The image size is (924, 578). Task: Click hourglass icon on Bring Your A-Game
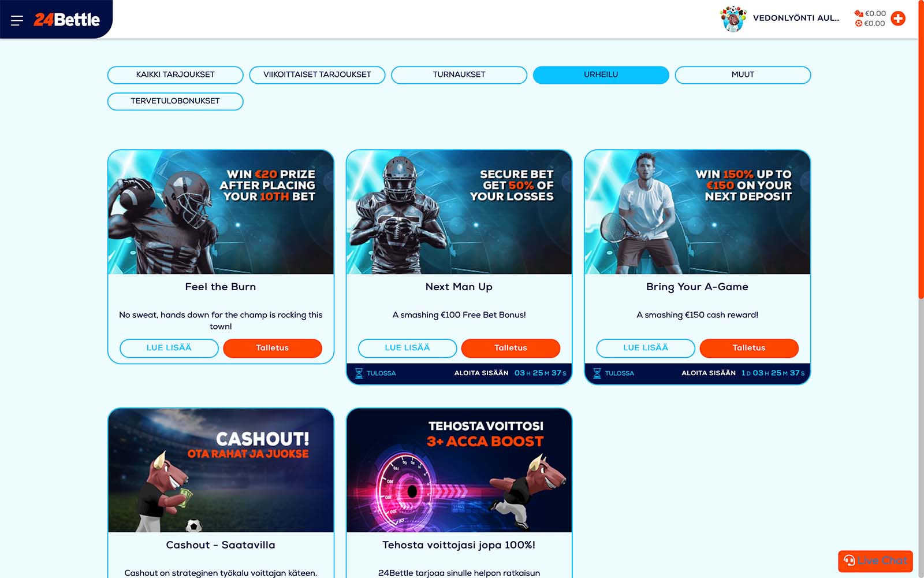(x=597, y=373)
